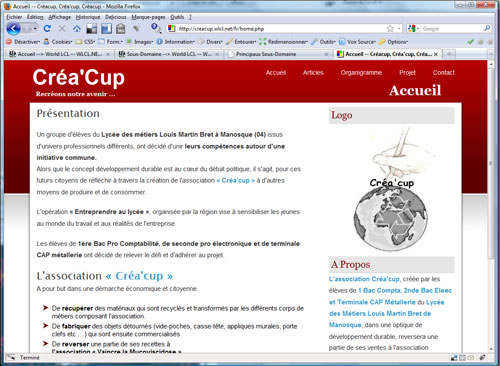Image resolution: width=500 pixels, height=366 pixels.
Task: Click the blue panel toolbar icon
Action: coord(106,29)
